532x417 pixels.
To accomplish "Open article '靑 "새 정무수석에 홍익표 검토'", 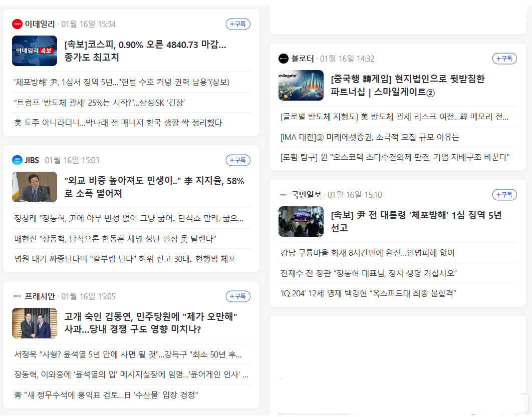I will [106, 395].
